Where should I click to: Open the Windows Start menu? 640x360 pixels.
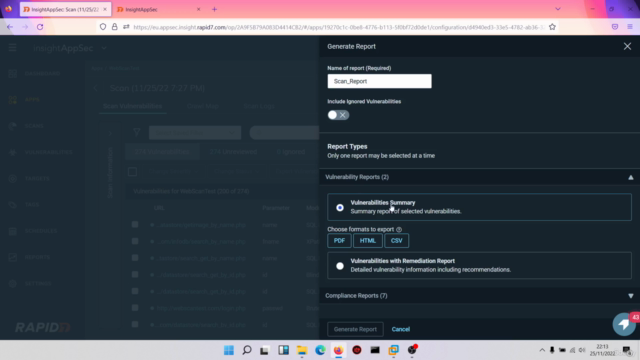tap(229, 350)
